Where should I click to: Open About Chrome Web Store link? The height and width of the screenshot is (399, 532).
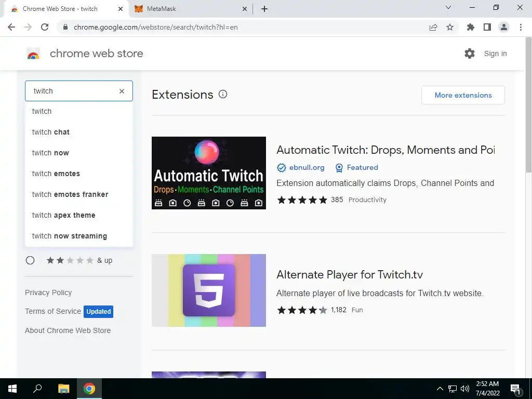tap(68, 330)
